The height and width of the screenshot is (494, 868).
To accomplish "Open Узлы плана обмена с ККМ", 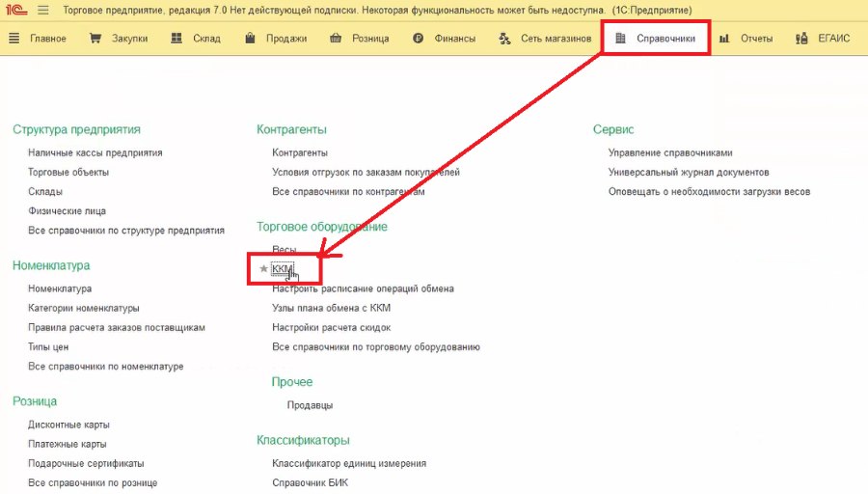I will tap(331, 308).
